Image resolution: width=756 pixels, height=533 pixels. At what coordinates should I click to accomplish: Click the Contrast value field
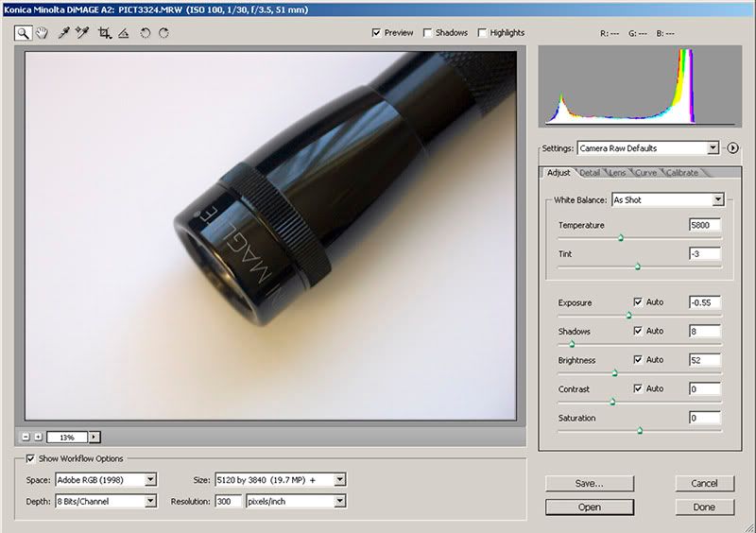click(x=705, y=389)
